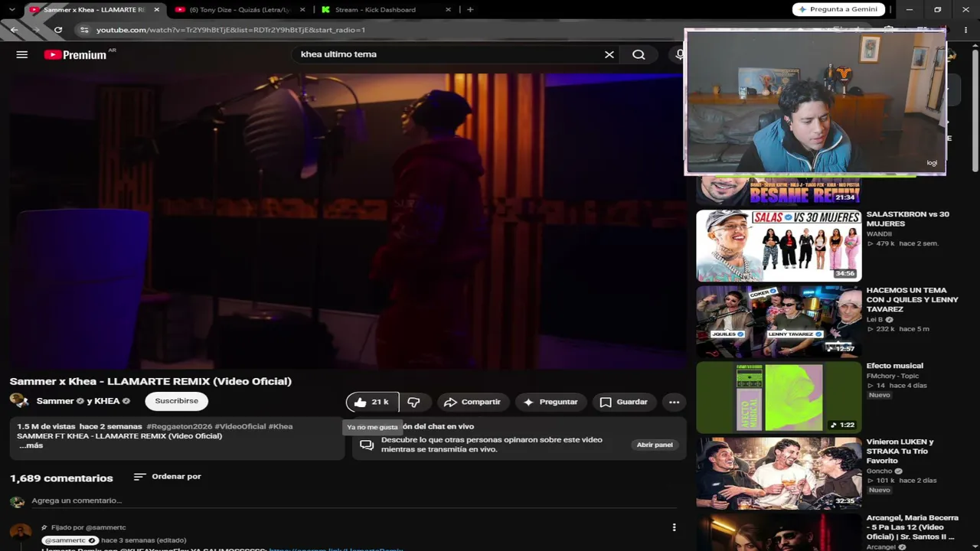This screenshot has height=551, width=980.
Task: Visit the WANDII channel name
Action: pyautogui.click(x=879, y=234)
